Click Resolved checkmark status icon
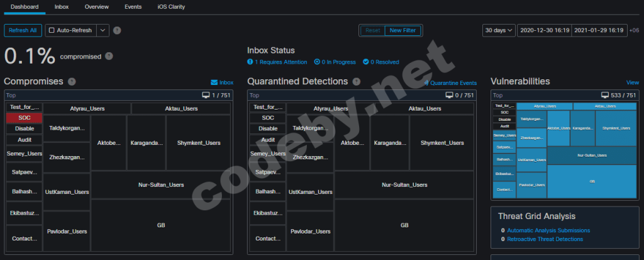The width and height of the screenshot is (644, 260). coord(366,62)
